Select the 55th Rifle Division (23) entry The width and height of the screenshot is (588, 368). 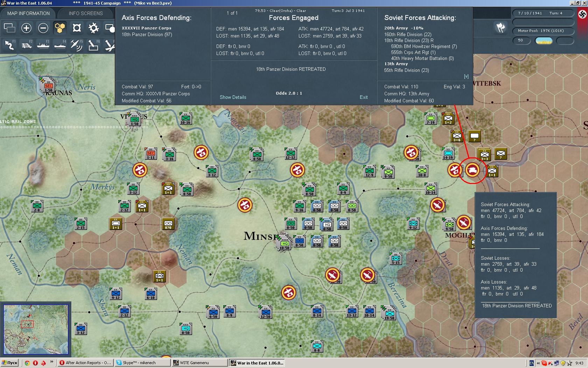pos(406,70)
